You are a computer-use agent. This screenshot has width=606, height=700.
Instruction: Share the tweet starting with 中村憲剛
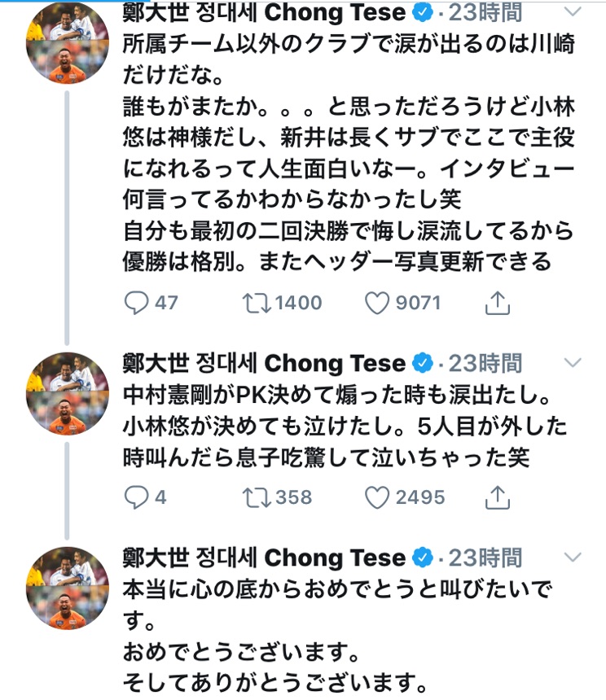497,497
